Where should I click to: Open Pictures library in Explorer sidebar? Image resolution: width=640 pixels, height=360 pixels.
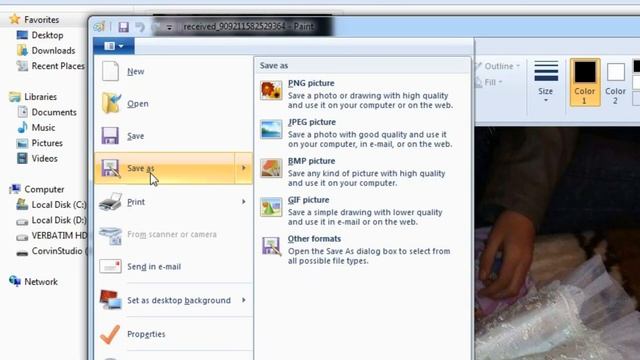pyautogui.click(x=47, y=143)
